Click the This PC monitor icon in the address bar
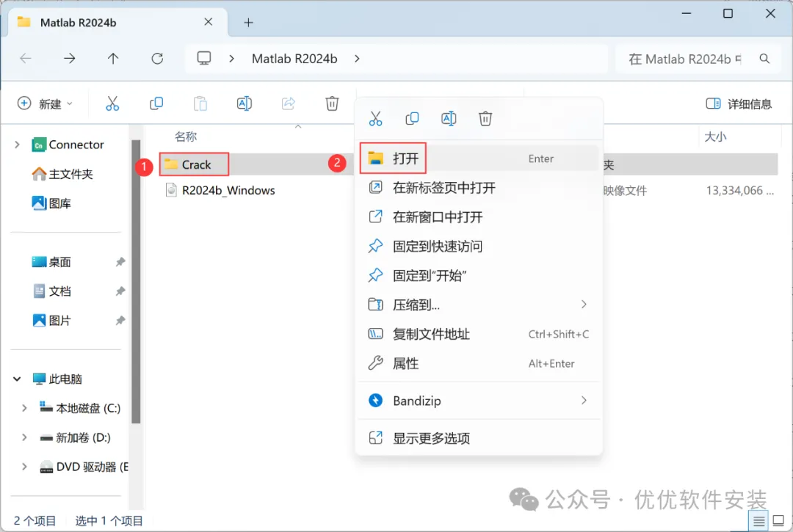This screenshot has width=793, height=532. coord(204,58)
